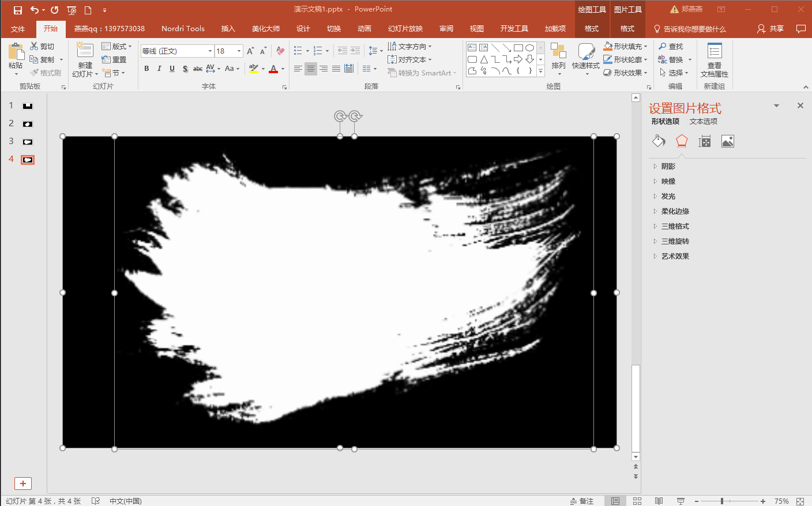Open the 图片 (Picture) pane icon

(x=727, y=141)
